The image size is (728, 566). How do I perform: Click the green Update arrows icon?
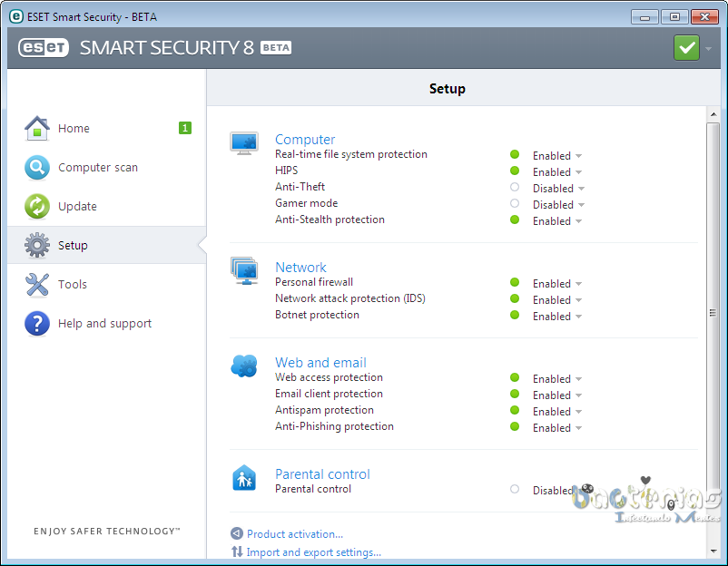click(x=36, y=206)
